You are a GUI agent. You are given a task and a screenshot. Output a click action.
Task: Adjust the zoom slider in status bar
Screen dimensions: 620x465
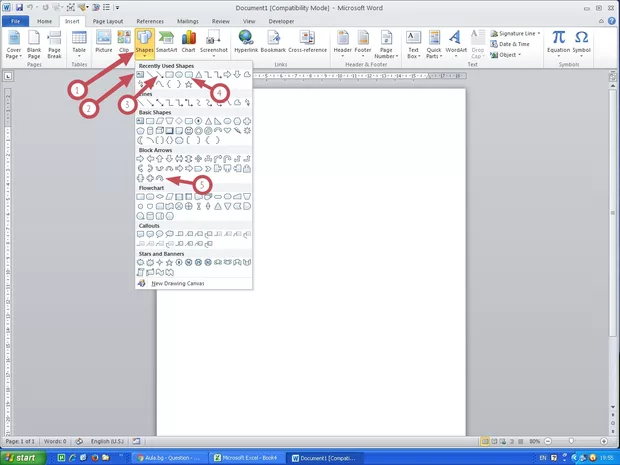pos(571,441)
